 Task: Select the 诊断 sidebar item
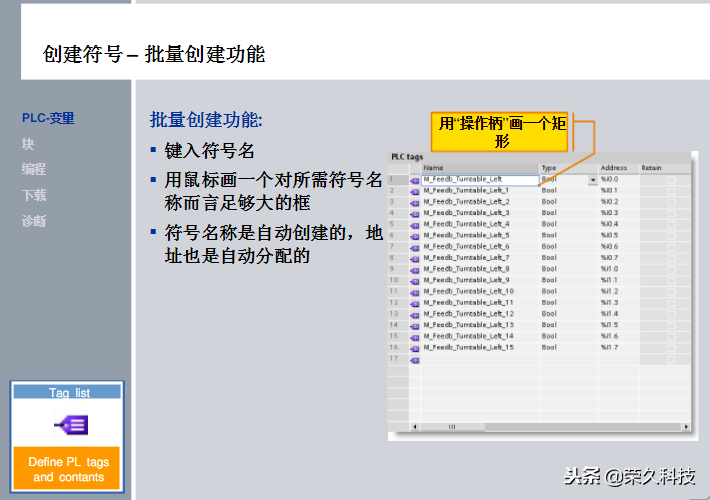tap(34, 221)
